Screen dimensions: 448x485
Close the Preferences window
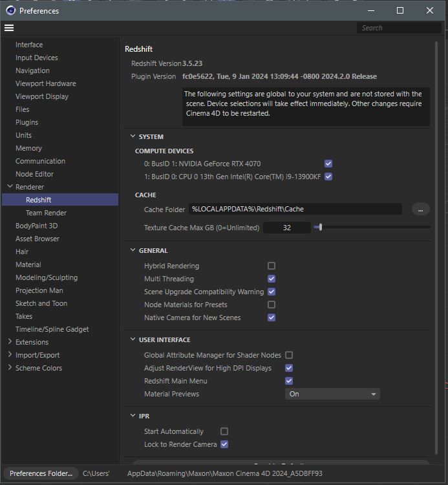point(430,10)
